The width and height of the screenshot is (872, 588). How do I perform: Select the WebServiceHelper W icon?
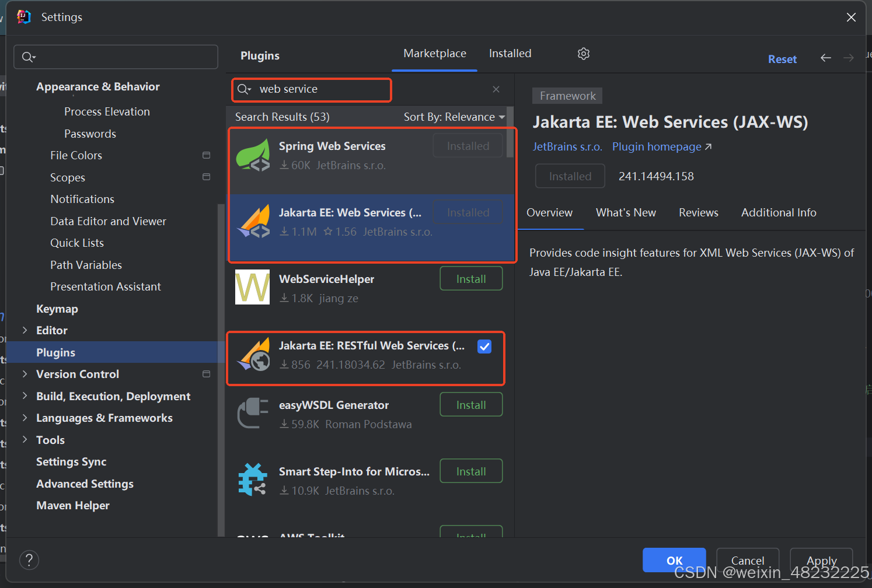[253, 287]
